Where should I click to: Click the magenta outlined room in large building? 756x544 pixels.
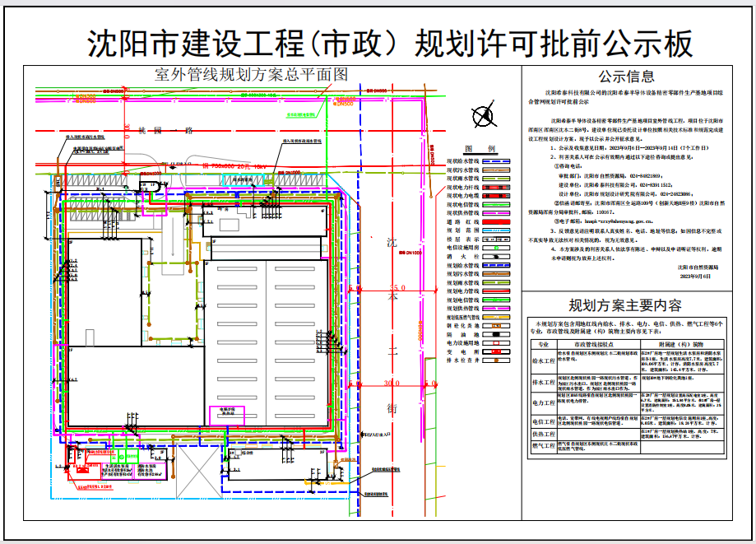[x=227, y=416]
